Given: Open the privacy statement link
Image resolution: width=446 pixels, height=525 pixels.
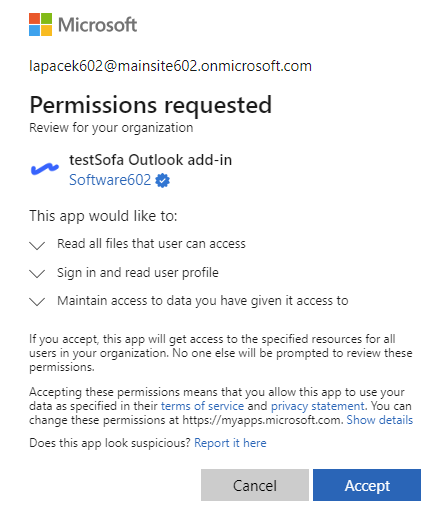Looking at the screenshot, I should coord(318,406).
